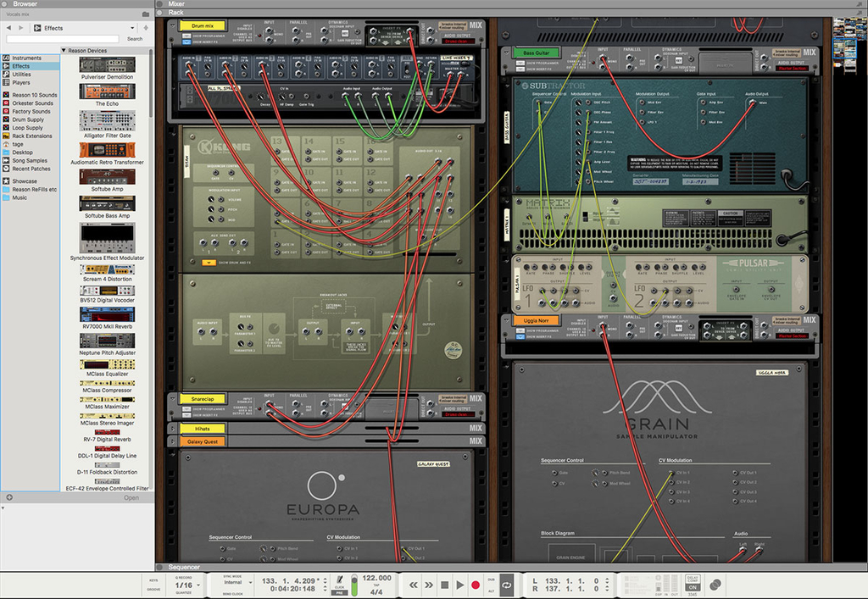
Task: Click the browser search input field
Action: (x=63, y=39)
